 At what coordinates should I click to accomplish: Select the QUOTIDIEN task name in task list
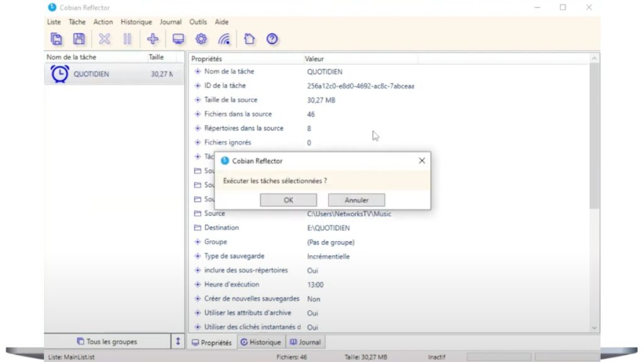(x=91, y=74)
